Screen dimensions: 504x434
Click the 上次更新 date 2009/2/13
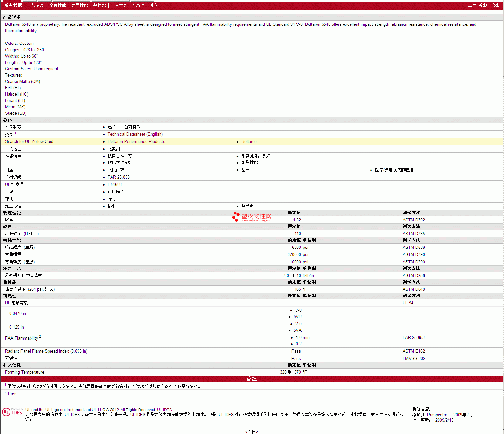(x=444, y=420)
